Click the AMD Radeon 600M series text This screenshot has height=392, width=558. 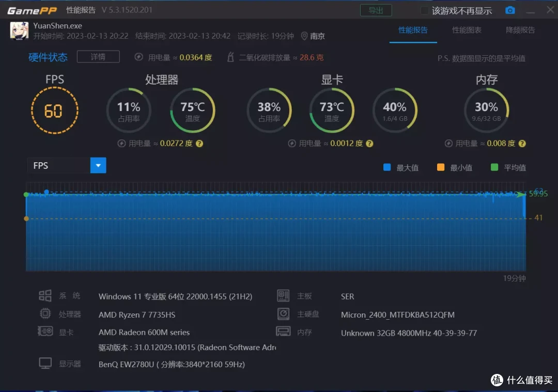(144, 332)
